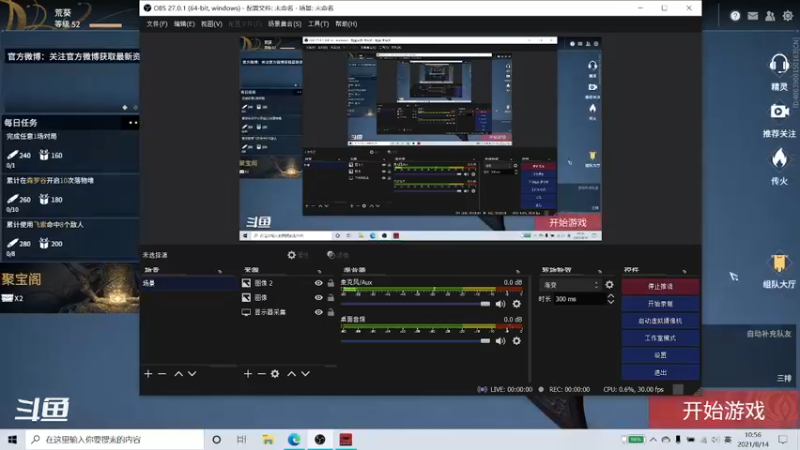Click the 工作室模式 studio mode button
Screen dimensions: 800x450
click(x=660, y=338)
